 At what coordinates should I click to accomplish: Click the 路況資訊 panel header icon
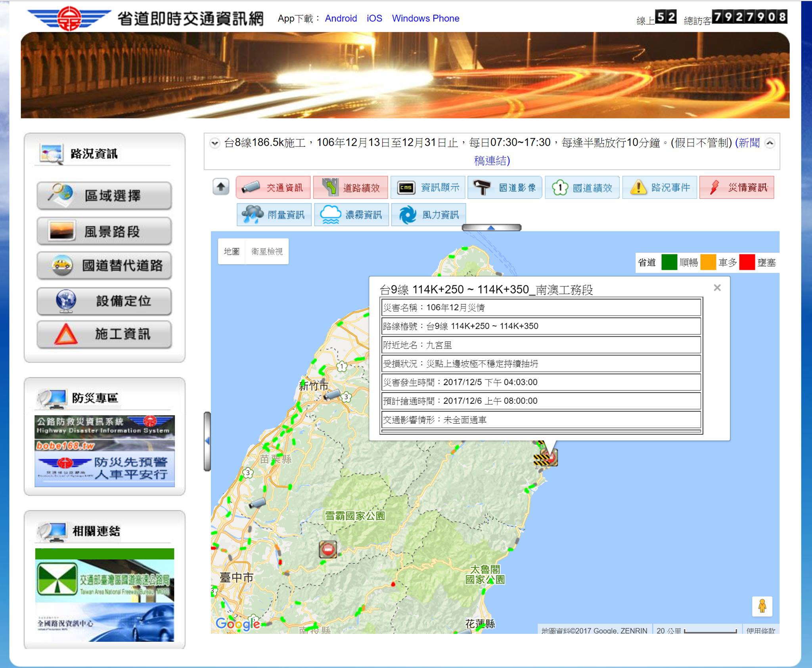(51, 154)
